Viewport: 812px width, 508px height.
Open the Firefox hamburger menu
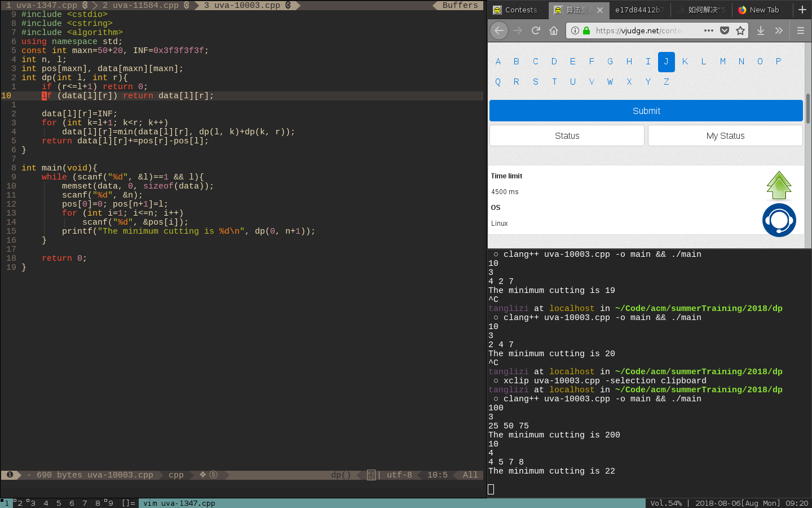click(x=800, y=30)
